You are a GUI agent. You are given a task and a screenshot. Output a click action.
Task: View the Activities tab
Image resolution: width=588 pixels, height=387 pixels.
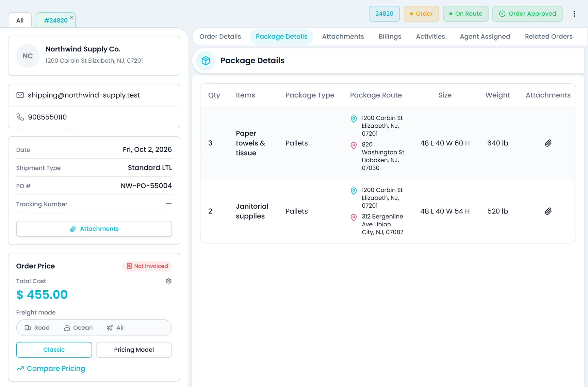coord(430,37)
